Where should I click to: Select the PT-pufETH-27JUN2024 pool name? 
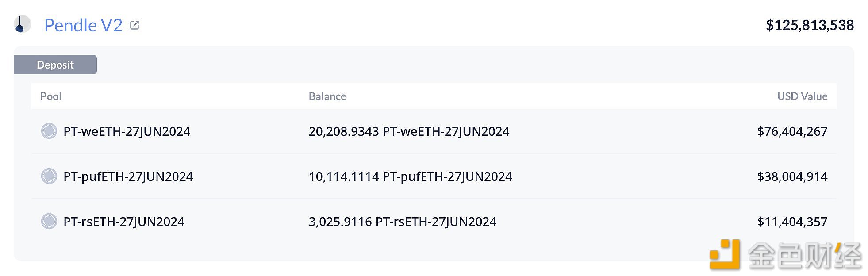click(128, 177)
